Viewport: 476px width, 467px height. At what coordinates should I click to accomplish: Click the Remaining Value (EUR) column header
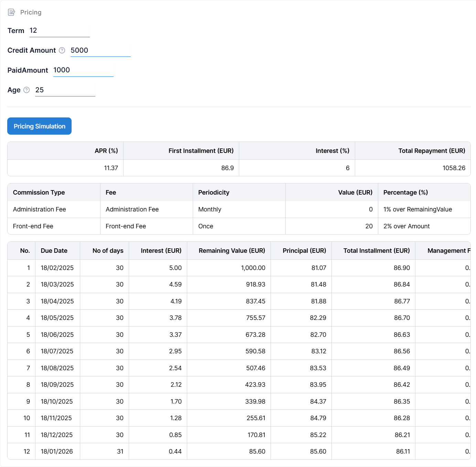232,251
